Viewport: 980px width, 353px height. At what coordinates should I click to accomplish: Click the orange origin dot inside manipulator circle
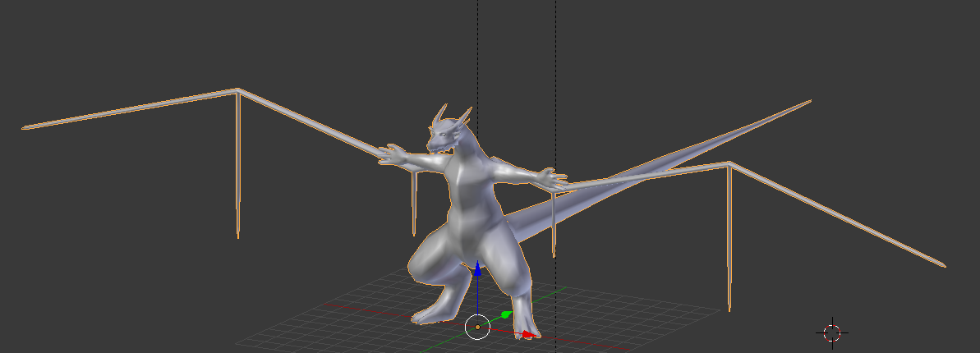click(x=477, y=327)
